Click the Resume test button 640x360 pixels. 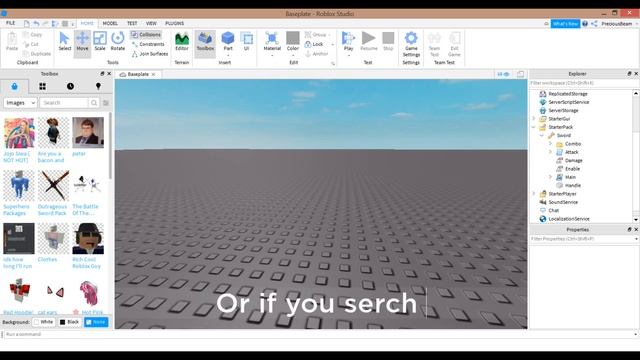369,42
